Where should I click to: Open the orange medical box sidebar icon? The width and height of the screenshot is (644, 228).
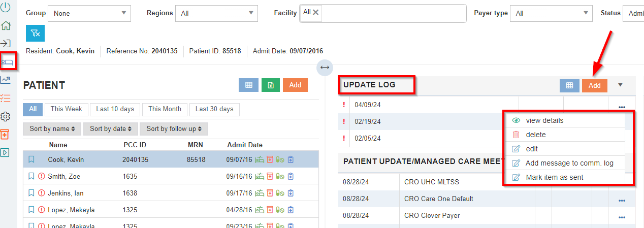(x=5, y=134)
